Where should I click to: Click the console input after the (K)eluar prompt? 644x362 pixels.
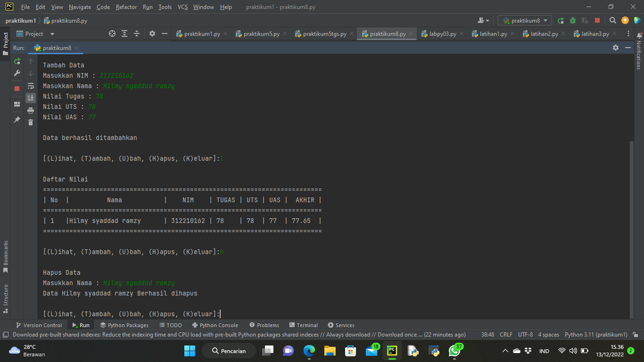[x=222, y=313]
